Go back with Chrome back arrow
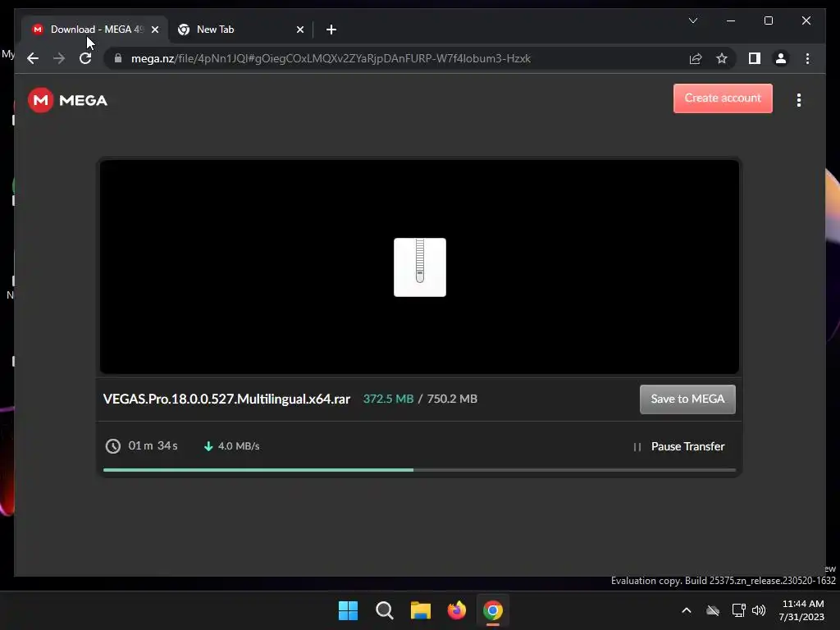The width and height of the screenshot is (840, 630). click(x=33, y=58)
